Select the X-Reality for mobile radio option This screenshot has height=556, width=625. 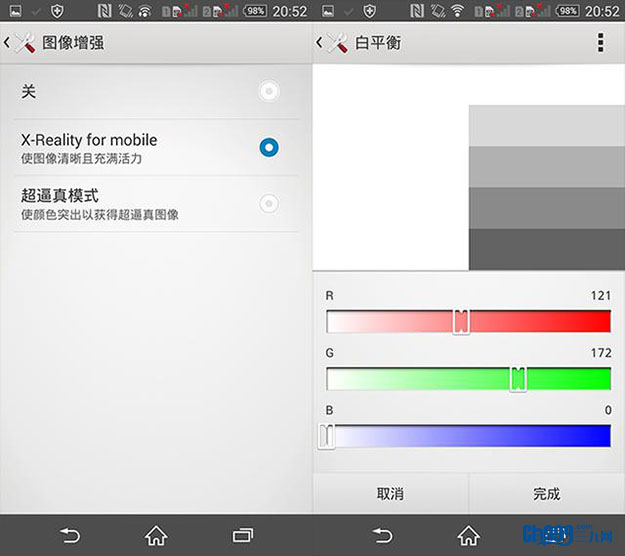click(269, 147)
